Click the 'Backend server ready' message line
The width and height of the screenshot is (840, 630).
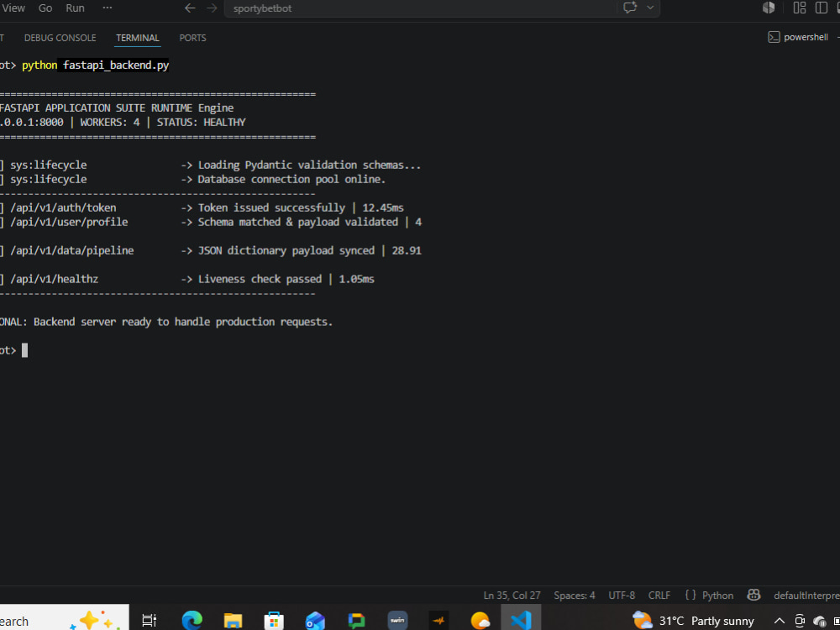point(166,322)
